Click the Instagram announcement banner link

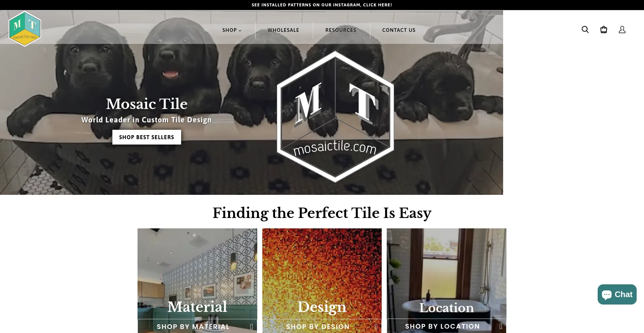(322, 5)
